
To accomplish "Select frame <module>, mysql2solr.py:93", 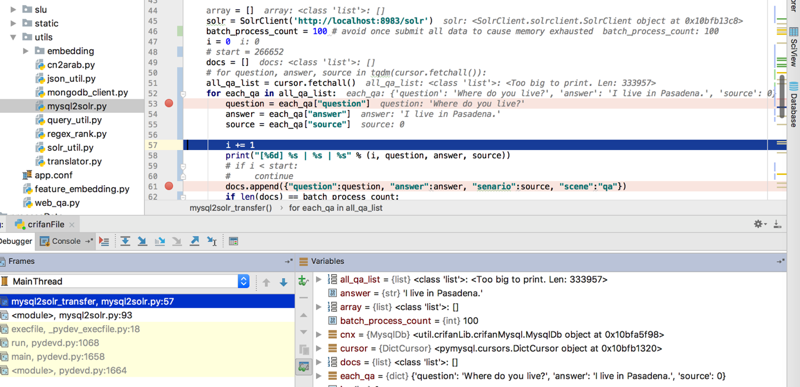I will pyautogui.click(x=147, y=315).
